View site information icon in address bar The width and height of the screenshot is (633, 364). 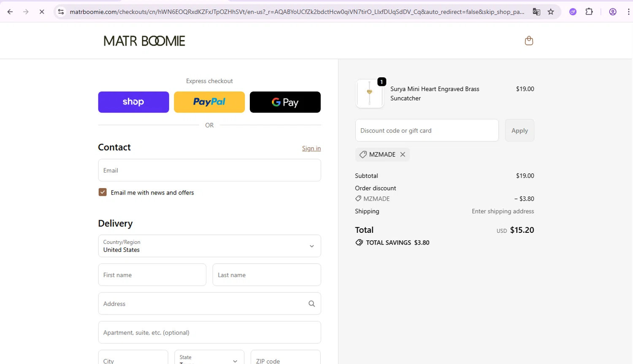tap(61, 12)
